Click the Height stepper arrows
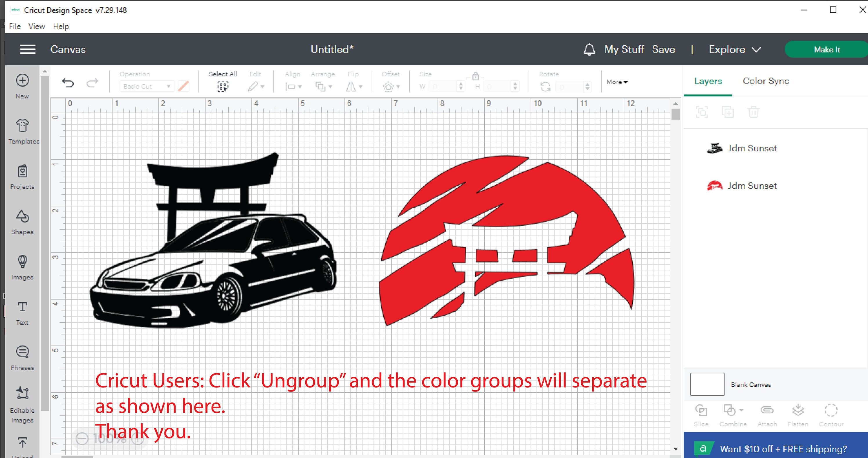This screenshot has height=458, width=868. coord(515,86)
